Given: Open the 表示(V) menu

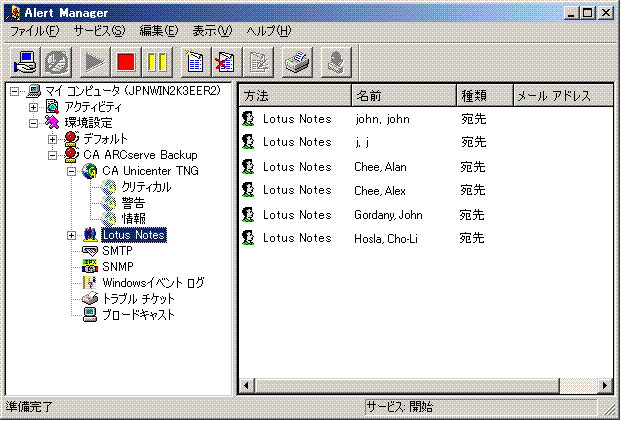Looking at the screenshot, I should click(x=212, y=31).
